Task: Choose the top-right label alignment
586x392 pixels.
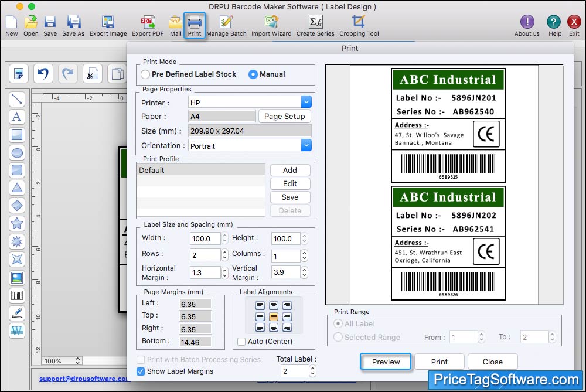Action: [287, 306]
